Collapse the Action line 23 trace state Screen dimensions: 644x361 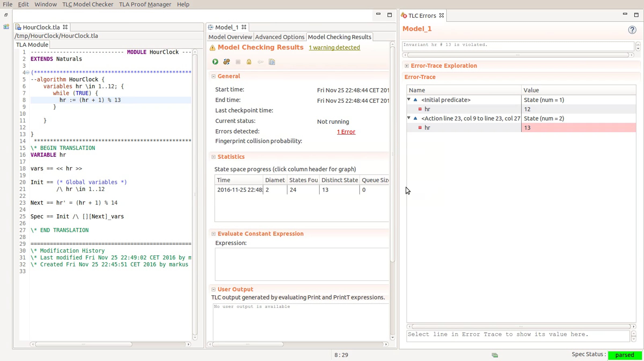pos(409,118)
